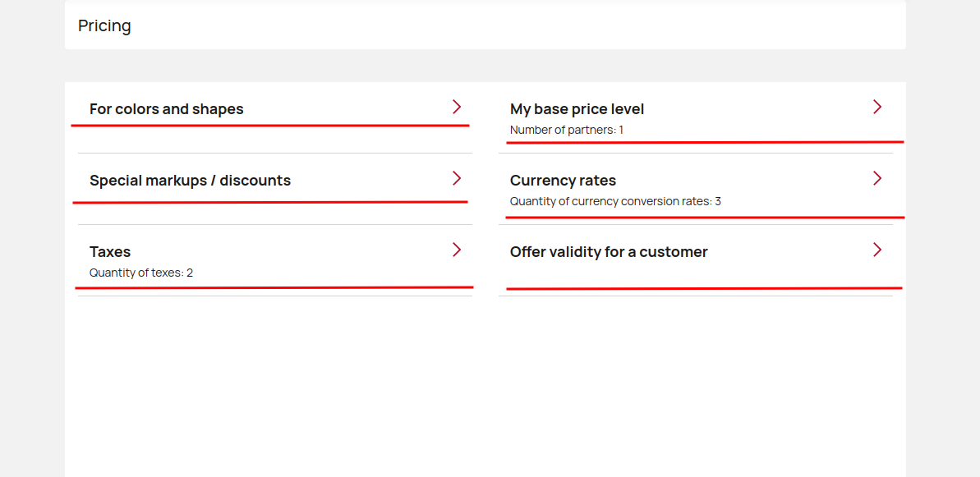Click the Quantity of texes: 2 subtitle
This screenshot has width=980, height=477.
coord(141,273)
